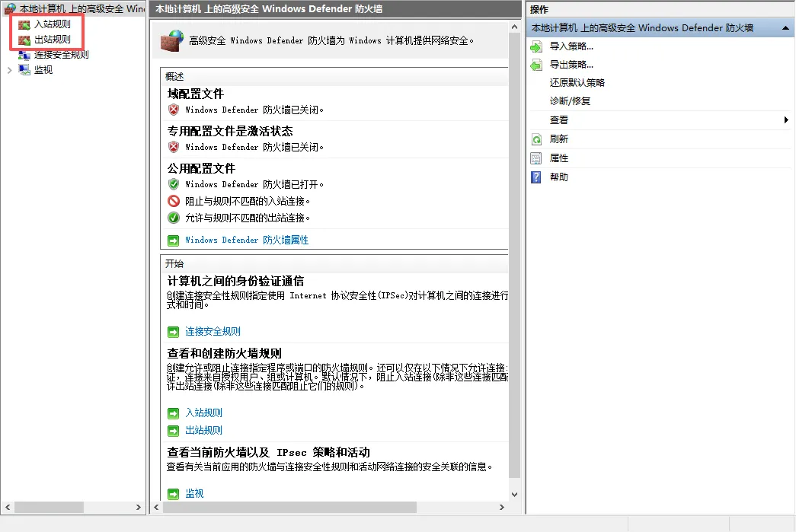Click the left tree pane horizontal scrollbar thumb
This screenshot has width=796, height=532.
pos(49,507)
